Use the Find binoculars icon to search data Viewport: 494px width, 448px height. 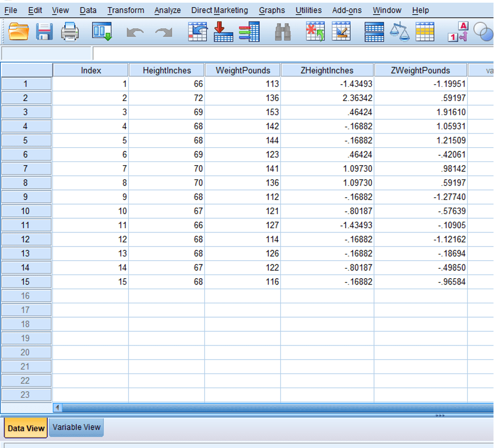click(283, 32)
